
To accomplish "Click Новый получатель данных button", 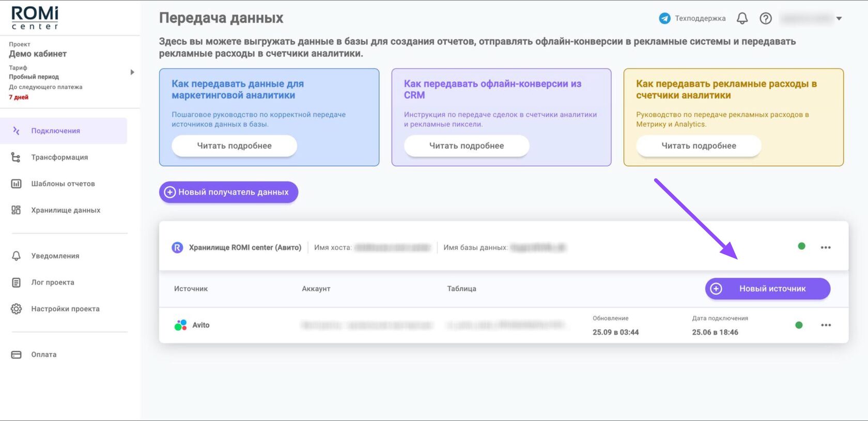I will tap(228, 192).
